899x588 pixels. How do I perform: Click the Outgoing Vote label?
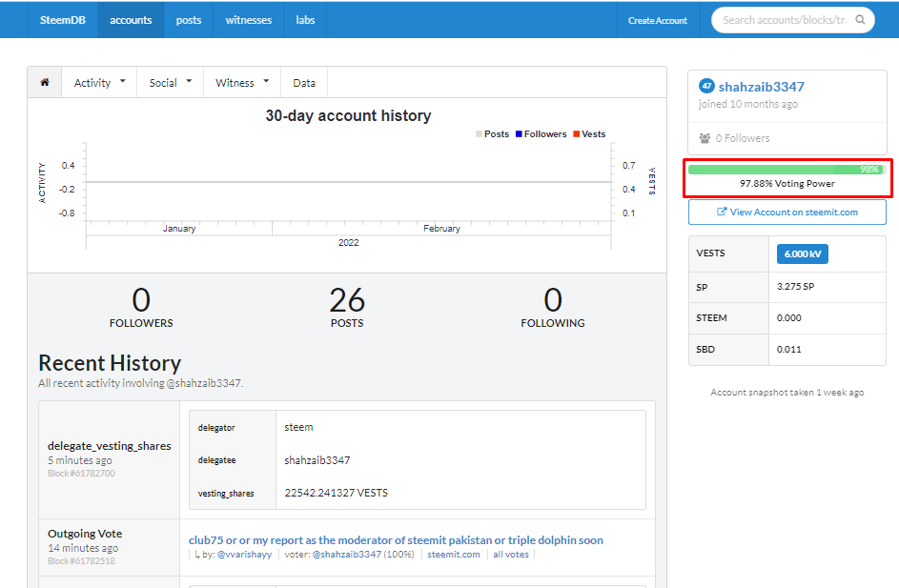coord(85,534)
